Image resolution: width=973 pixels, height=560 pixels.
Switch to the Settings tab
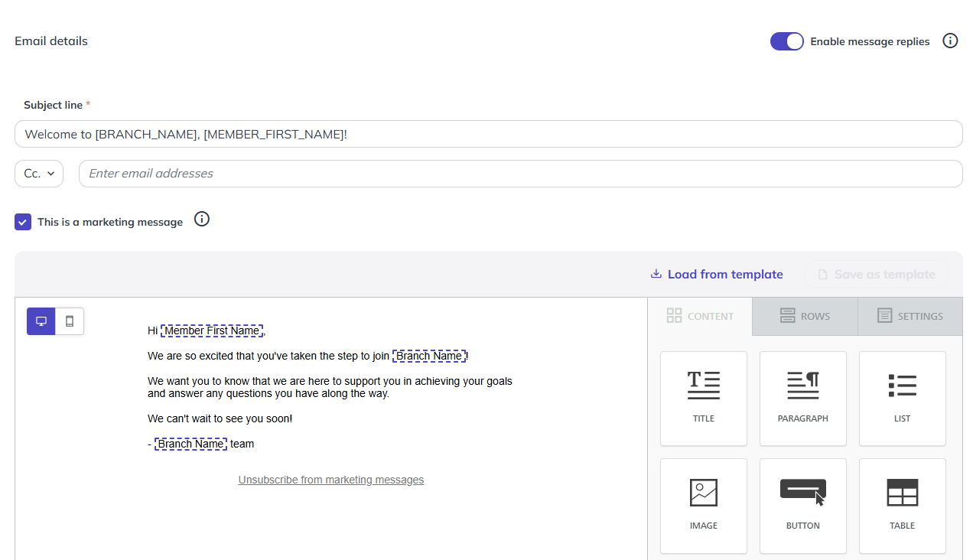[x=910, y=316]
